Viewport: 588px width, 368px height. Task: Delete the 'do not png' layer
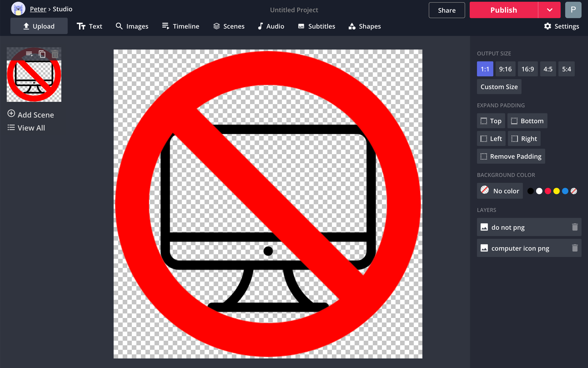(x=575, y=227)
